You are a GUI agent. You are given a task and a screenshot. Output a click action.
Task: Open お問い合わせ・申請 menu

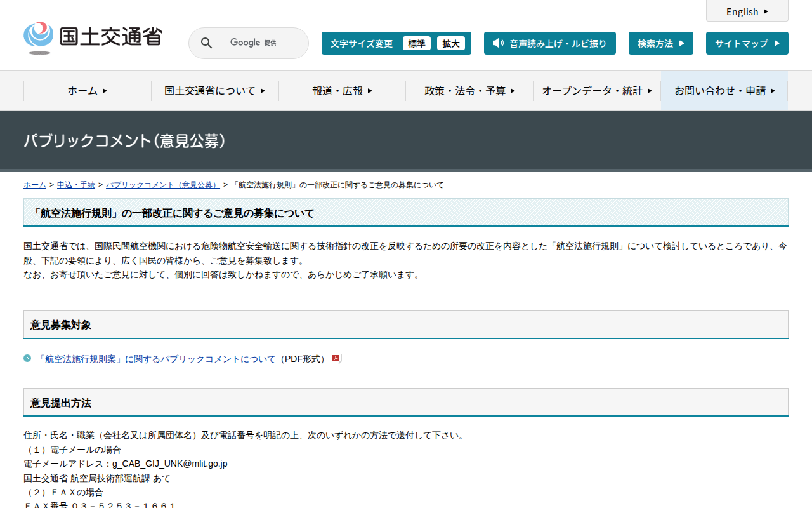point(724,91)
